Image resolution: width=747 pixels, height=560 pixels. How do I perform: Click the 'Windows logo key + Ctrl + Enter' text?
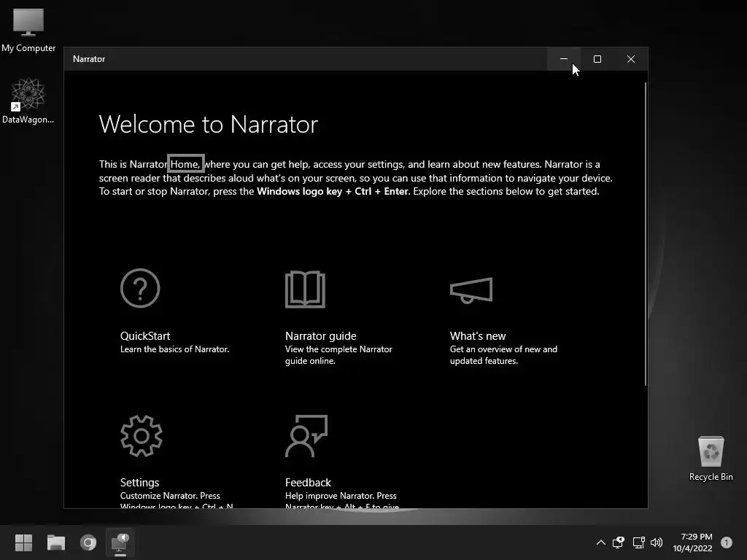click(333, 192)
